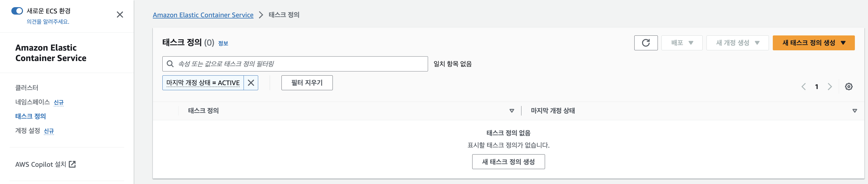Click the task definition filter input field
Image resolution: width=868 pixels, height=184 pixels.
[x=296, y=64]
